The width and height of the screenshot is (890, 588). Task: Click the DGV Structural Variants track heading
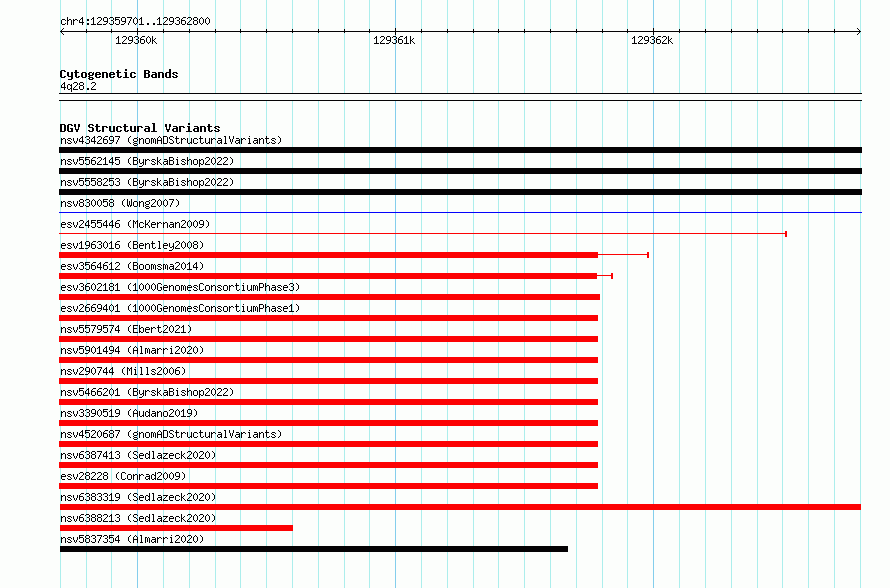(x=140, y=128)
